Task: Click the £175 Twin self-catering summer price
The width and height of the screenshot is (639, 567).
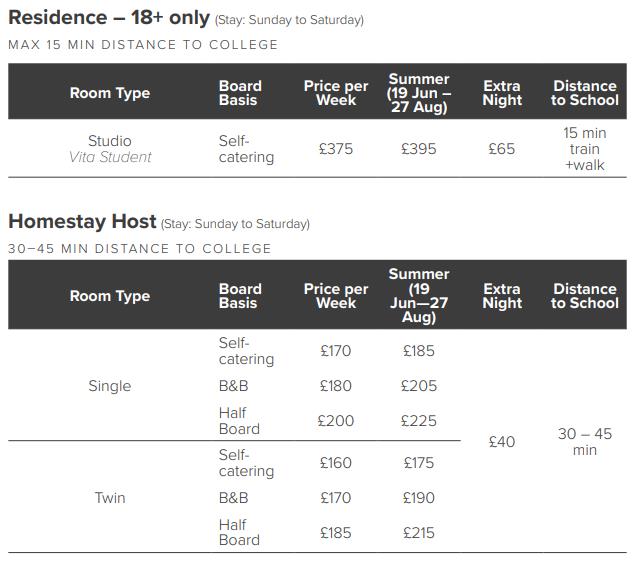Action: (419, 463)
